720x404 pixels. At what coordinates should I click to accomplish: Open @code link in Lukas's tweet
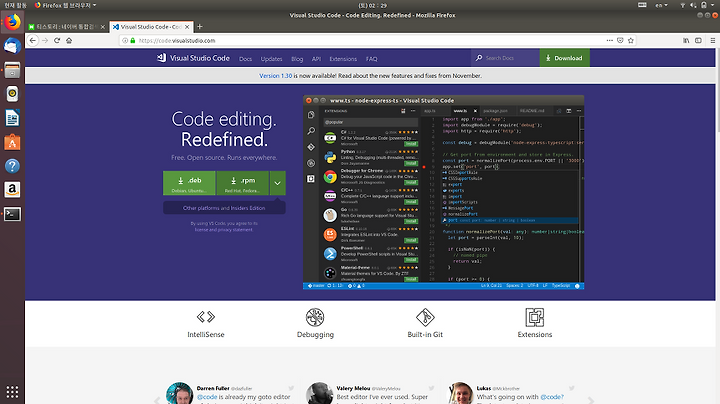tap(552, 397)
